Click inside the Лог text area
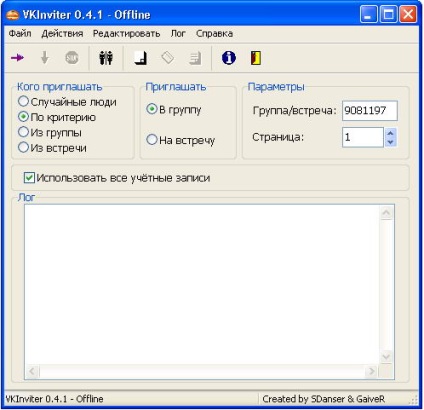The image size is (424, 410). 203,285
